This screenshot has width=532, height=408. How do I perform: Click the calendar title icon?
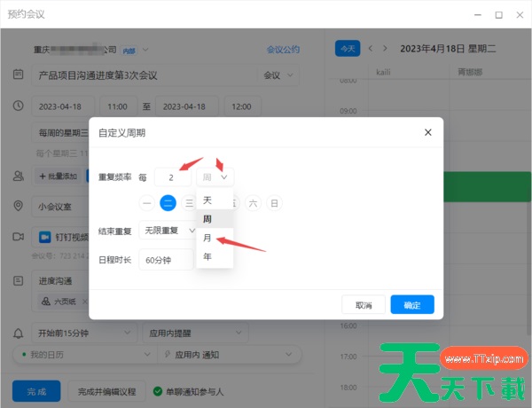[18, 74]
